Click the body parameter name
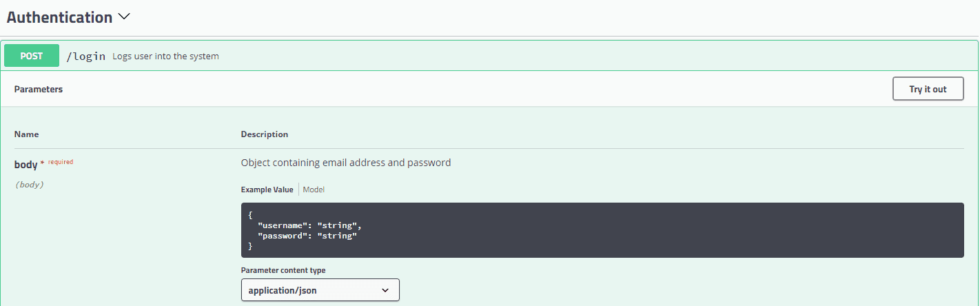Screen dimensions: 980x306 coord(25,164)
